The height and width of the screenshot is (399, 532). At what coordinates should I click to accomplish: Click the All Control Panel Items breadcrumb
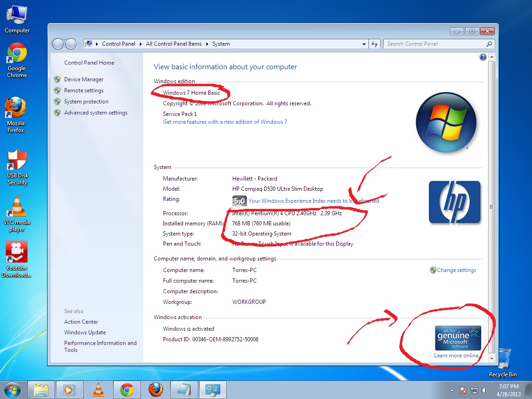(x=174, y=44)
